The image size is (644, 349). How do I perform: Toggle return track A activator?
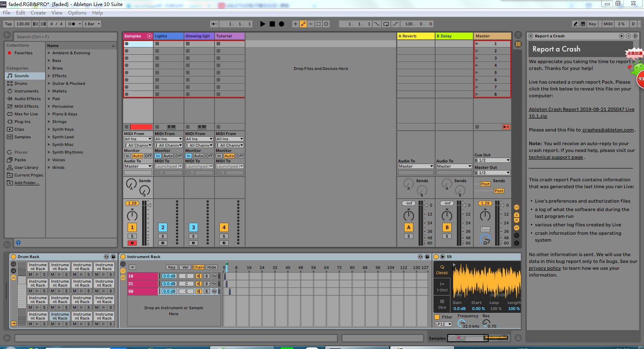pos(409,227)
